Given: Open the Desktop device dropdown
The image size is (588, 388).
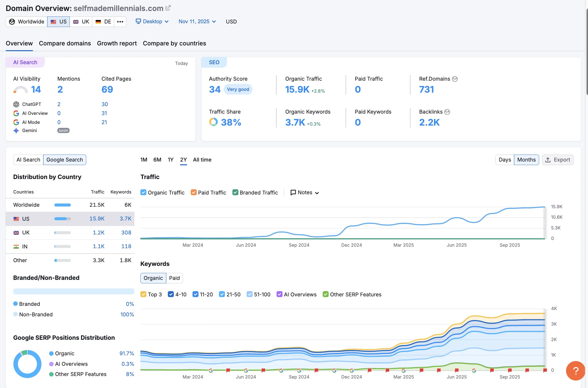Looking at the screenshot, I should click(x=152, y=21).
